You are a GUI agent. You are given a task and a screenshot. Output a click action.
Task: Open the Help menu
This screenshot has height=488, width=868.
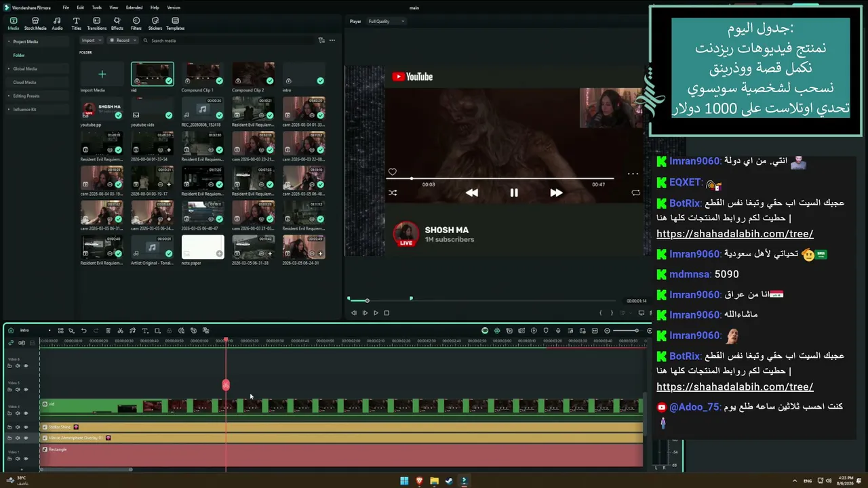tap(155, 7)
